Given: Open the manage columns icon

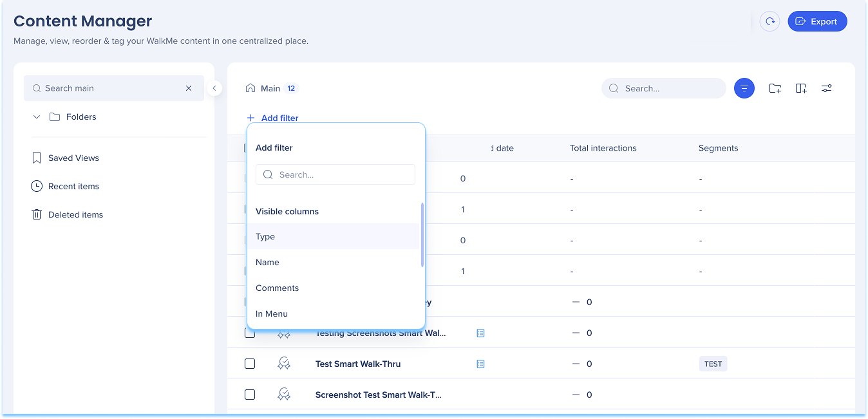Looking at the screenshot, I should coord(800,88).
